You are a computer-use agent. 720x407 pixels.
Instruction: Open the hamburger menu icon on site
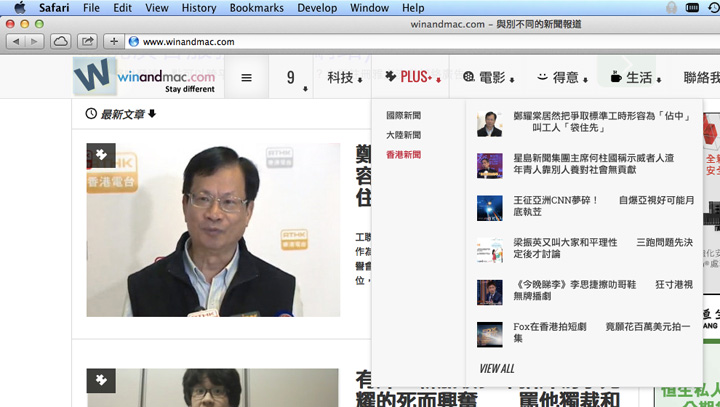pos(246,78)
